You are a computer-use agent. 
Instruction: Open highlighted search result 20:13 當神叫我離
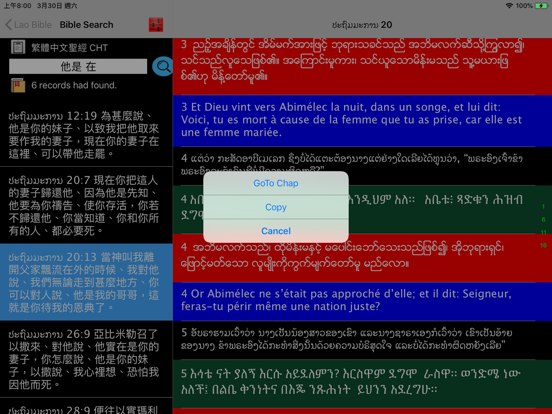(86, 282)
